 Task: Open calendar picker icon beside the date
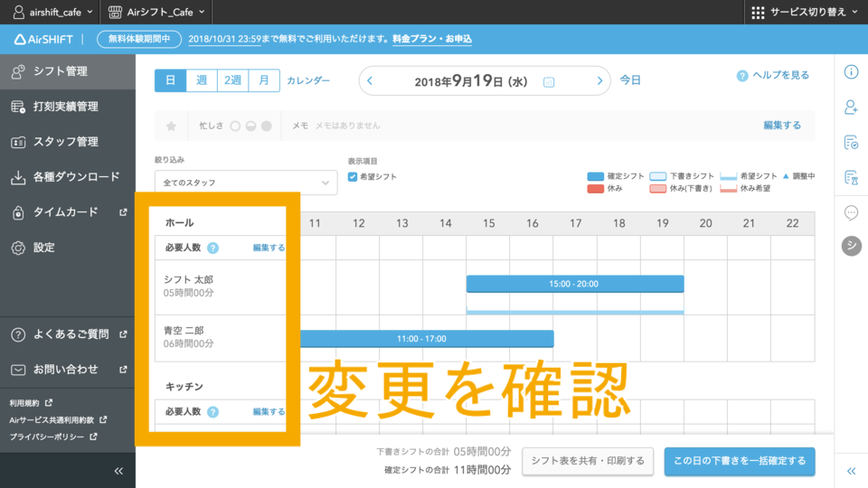548,81
